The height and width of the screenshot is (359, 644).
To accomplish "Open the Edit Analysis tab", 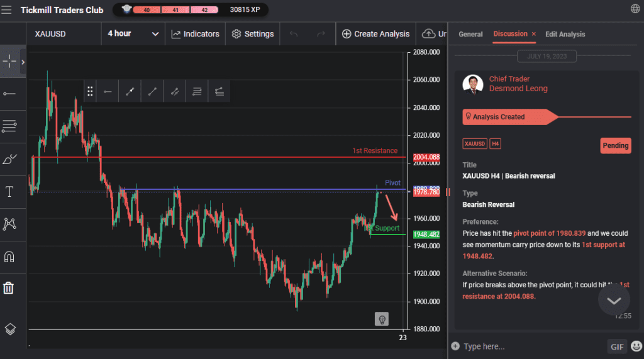I will click(x=565, y=34).
